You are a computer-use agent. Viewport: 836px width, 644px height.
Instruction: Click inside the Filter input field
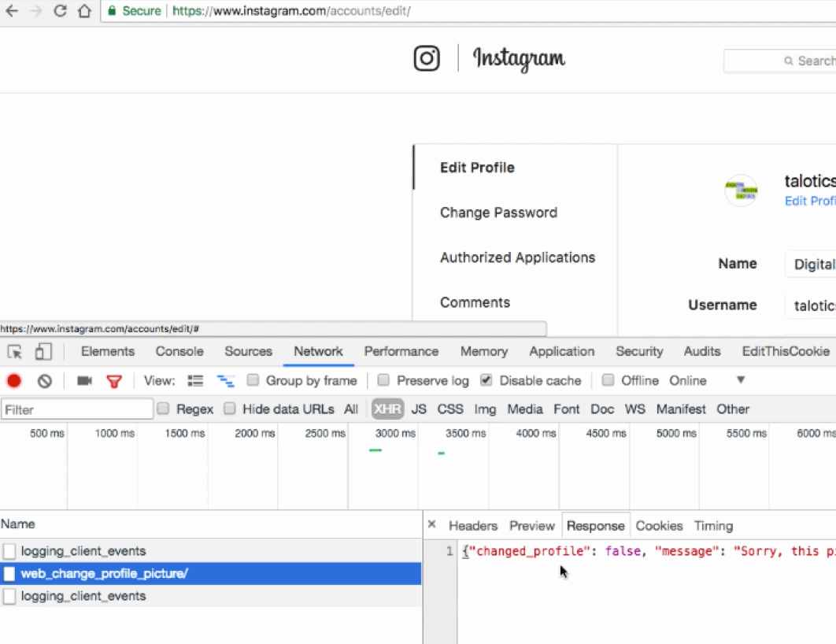pyautogui.click(x=75, y=409)
